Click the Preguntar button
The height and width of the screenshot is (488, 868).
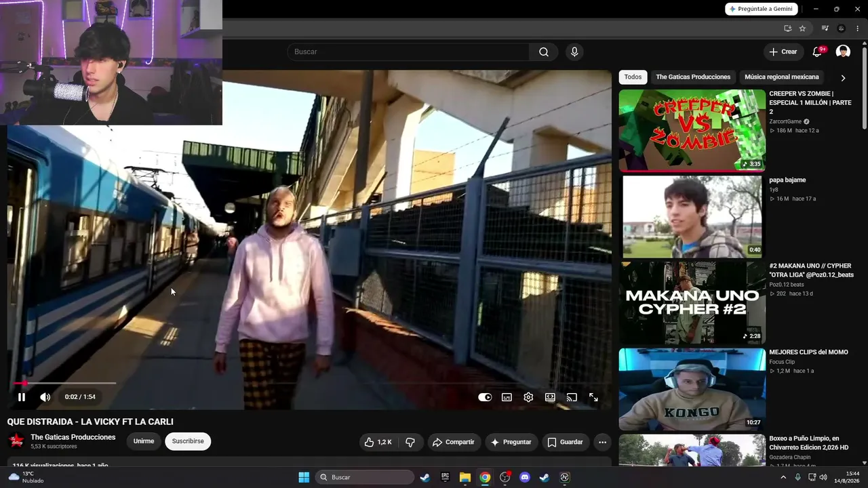point(511,442)
